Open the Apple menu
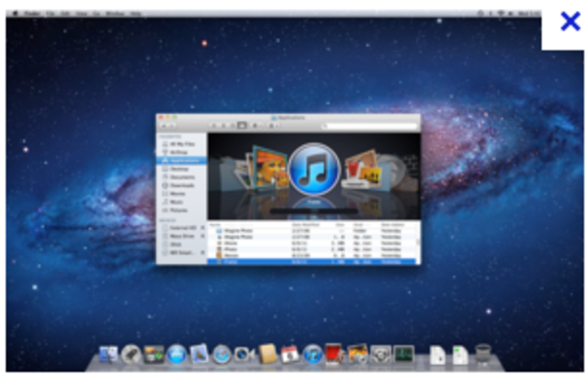This screenshot has height=376, width=588. tap(15, 14)
